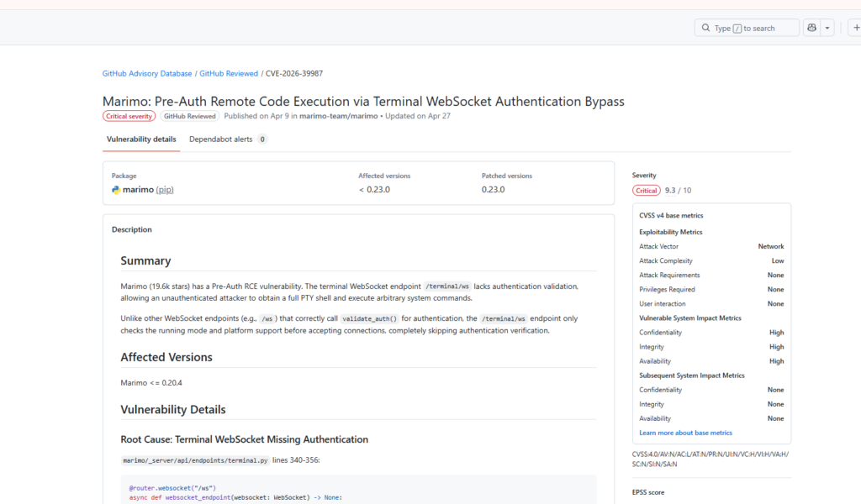Click the Attack Complexity 'Low' value
This screenshot has height=504, width=861.
point(778,261)
